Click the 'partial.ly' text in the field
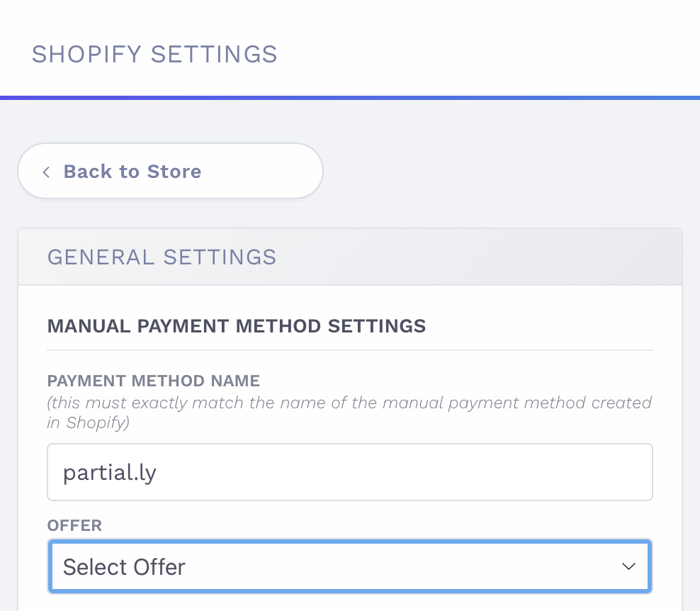Viewport: 700px width, 611px height. [110, 472]
